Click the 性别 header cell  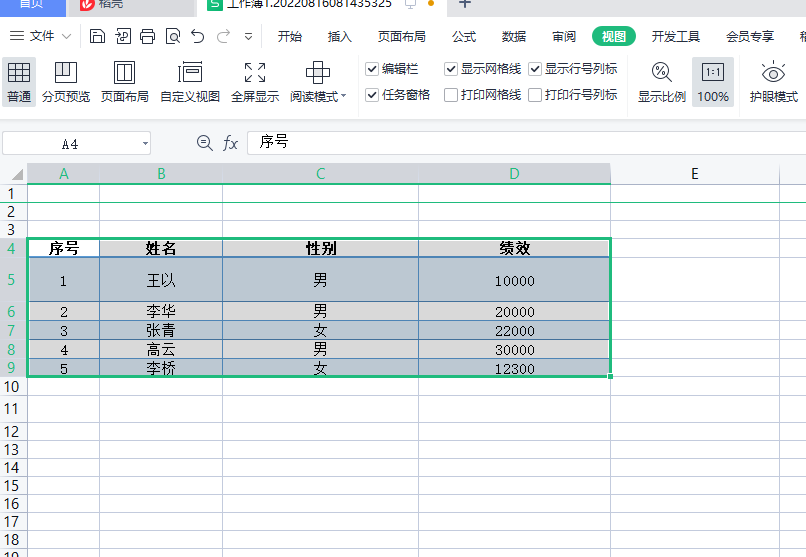coord(320,248)
